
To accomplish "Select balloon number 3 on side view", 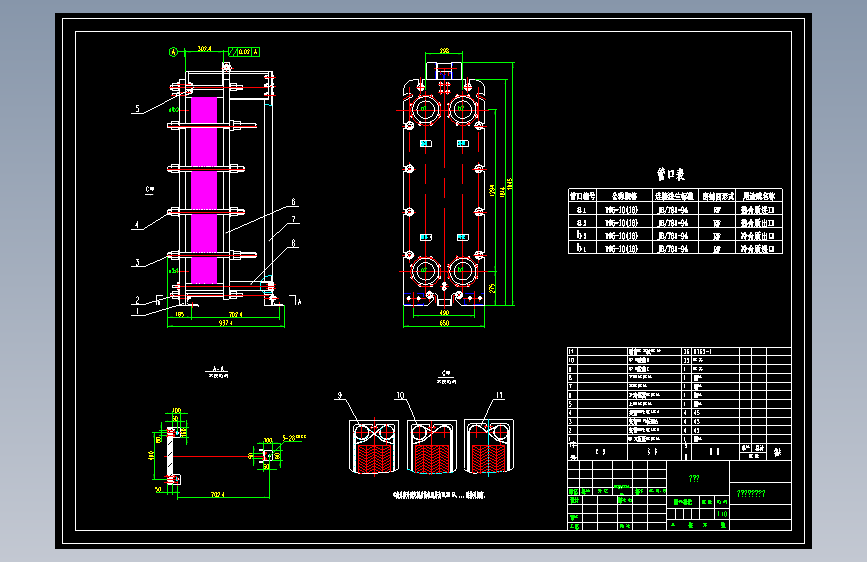I will point(138,262).
